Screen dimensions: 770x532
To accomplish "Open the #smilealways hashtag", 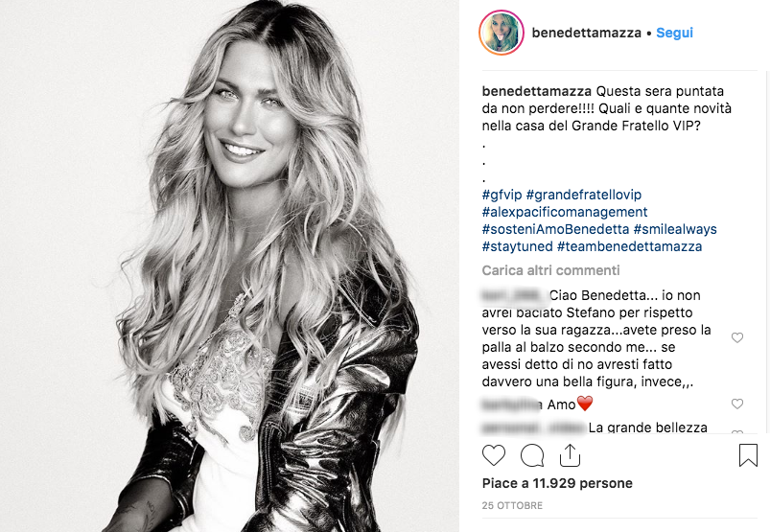I will 675,229.
